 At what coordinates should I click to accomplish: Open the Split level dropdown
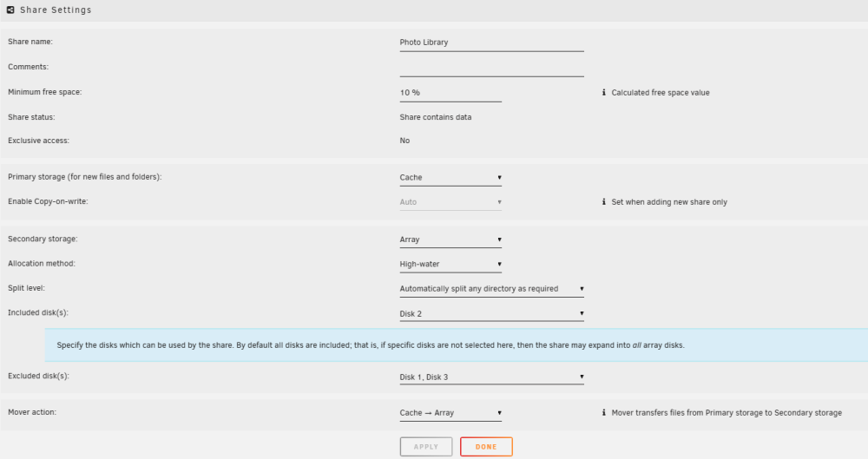[x=491, y=289]
